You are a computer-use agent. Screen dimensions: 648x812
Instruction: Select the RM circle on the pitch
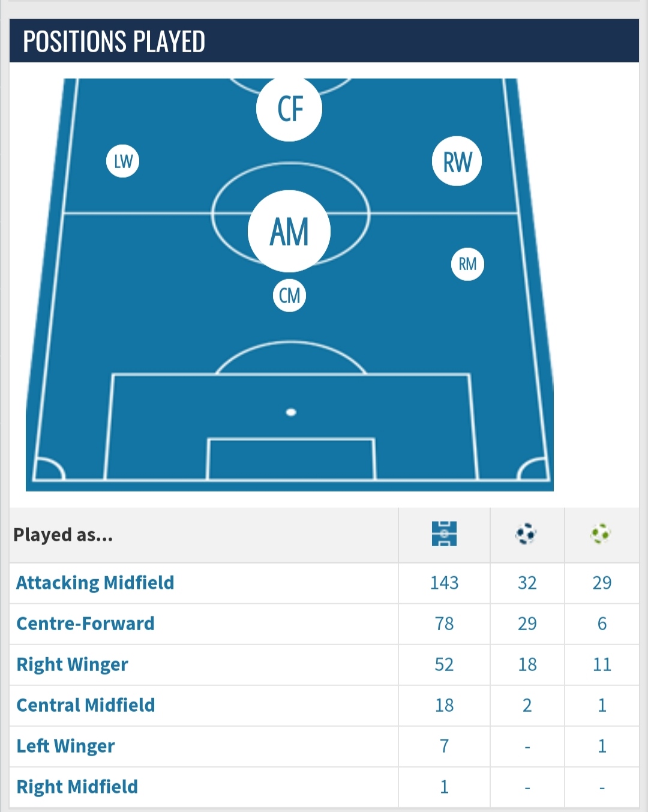(x=467, y=264)
